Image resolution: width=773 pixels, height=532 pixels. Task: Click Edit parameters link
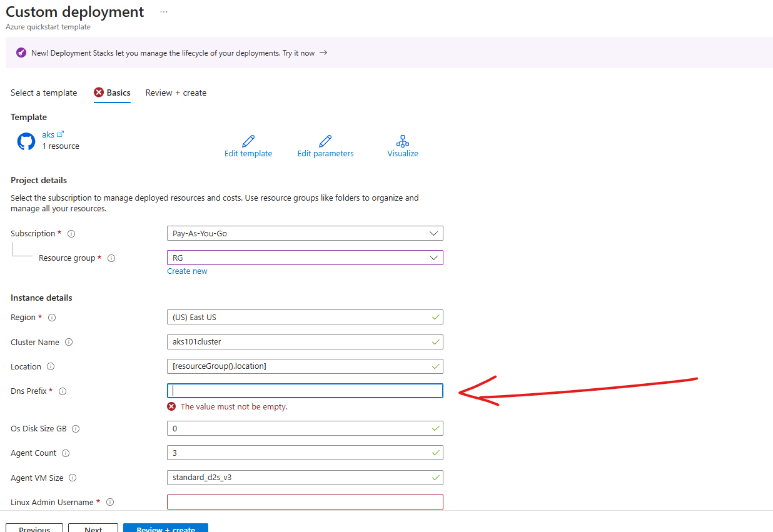(x=325, y=154)
